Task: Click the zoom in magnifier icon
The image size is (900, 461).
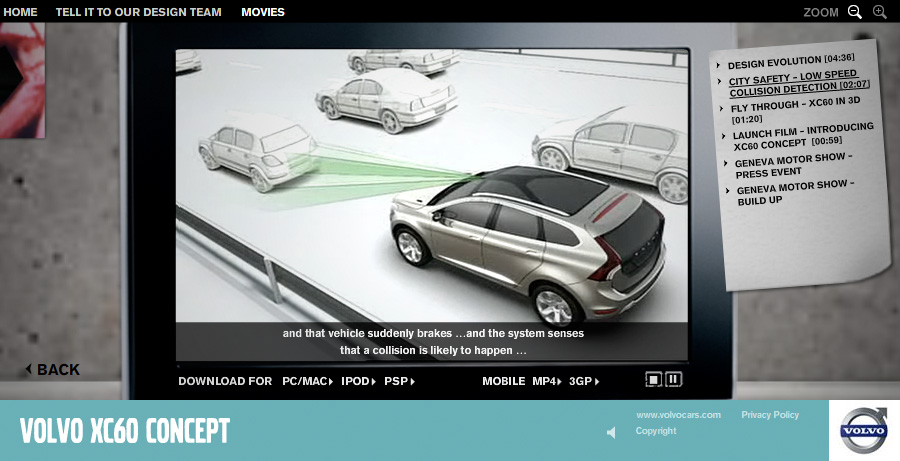Action: [880, 12]
